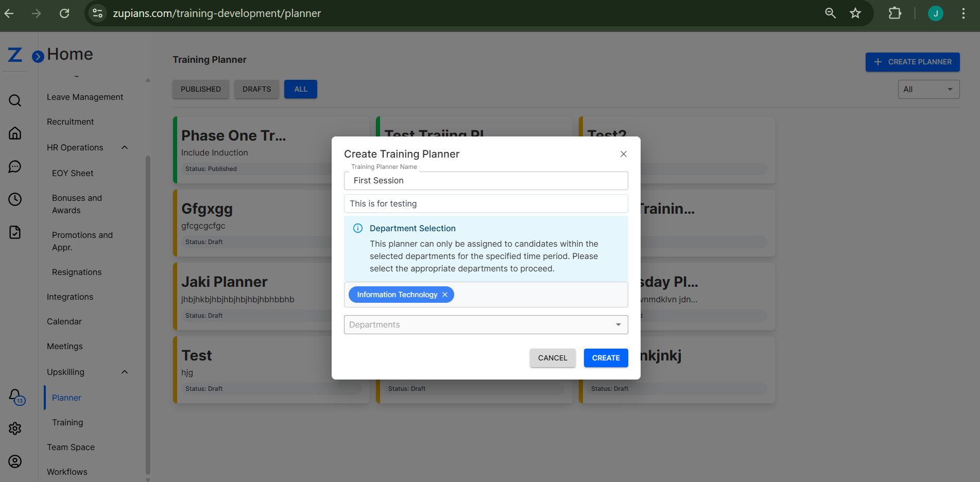The height and width of the screenshot is (482, 980).
Task: Remove the Information Technology department chip
Action: [444, 294]
